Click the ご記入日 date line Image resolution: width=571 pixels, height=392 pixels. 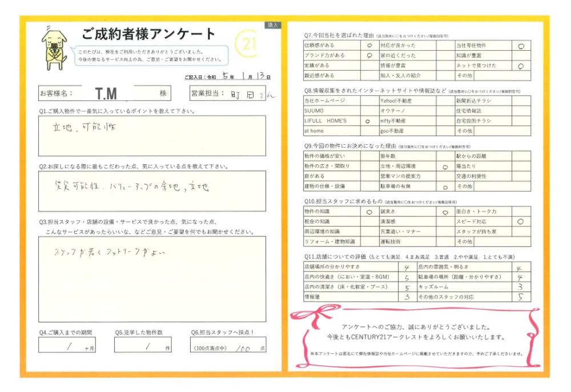pos(227,76)
